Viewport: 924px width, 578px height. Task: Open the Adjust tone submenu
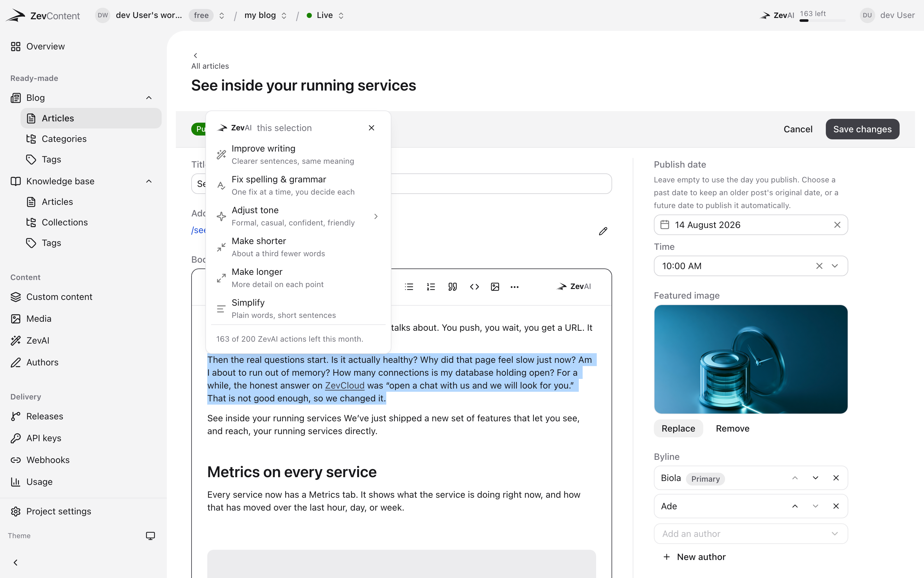[298, 216]
